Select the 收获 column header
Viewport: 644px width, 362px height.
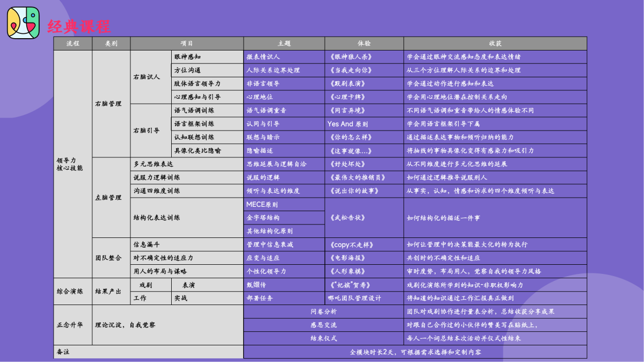point(495,43)
